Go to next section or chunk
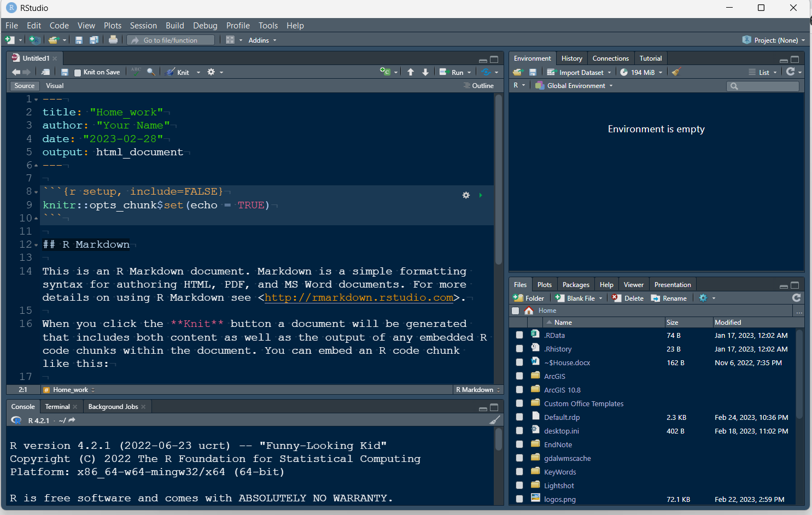812x515 pixels. 425,72
